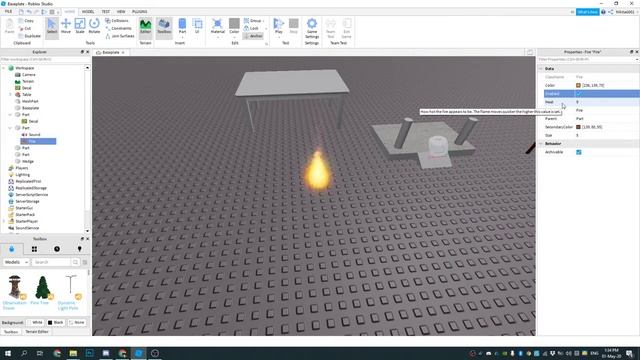Viewport: 640px width, 360px height.
Task: Open Toolbox Inventory grid tab
Action: [x=34, y=249]
